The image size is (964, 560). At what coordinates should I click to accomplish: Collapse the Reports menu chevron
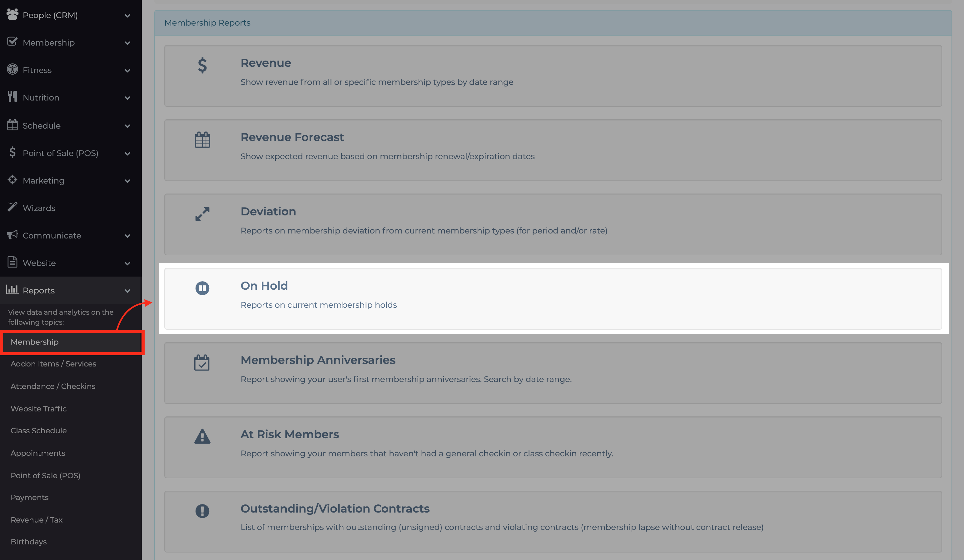[127, 291]
